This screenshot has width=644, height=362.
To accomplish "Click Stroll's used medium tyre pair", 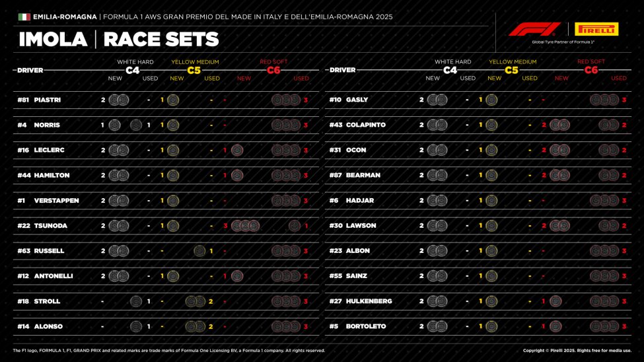I will [195, 301].
